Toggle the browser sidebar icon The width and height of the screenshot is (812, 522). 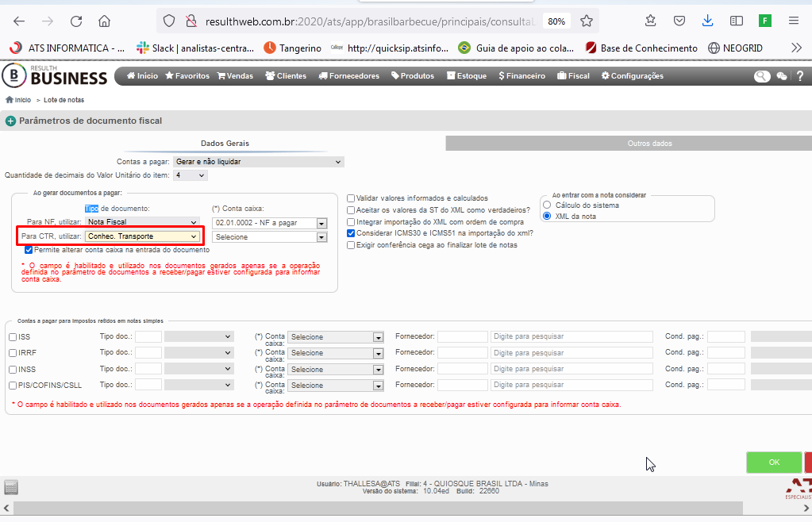coord(737,21)
